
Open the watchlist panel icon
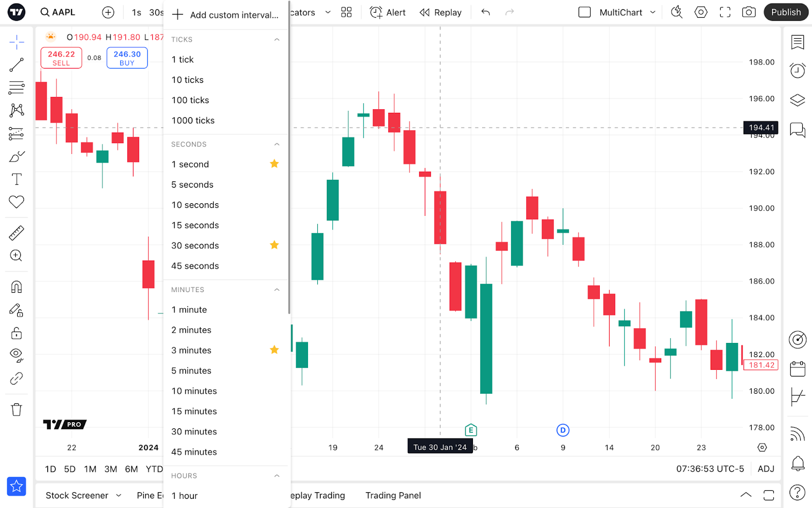pyautogui.click(x=797, y=42)
